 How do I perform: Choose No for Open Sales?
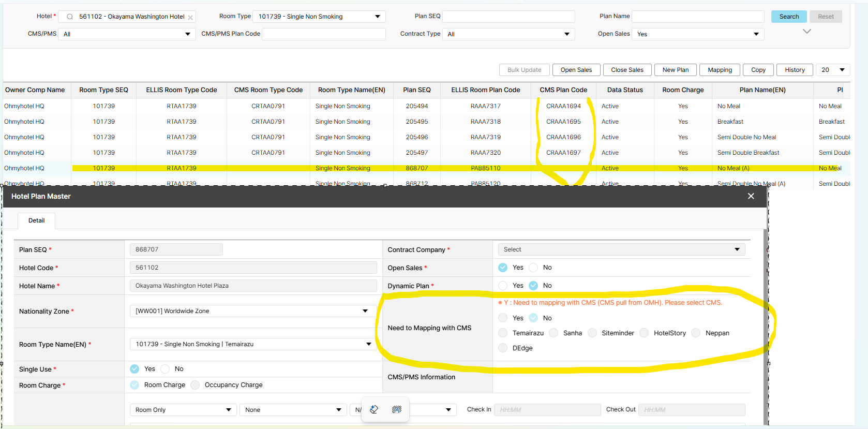[x=533, y=268]
